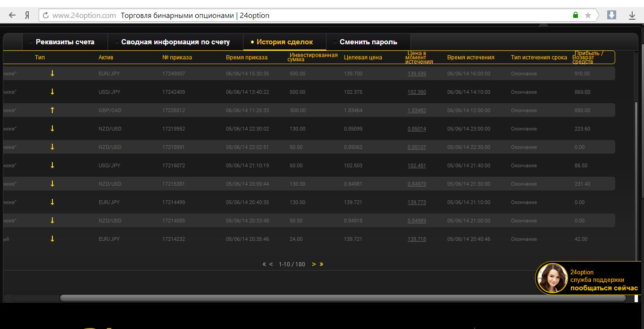Click the № приказа column header
This screenshot has width=644, height=329.
(x=177, y=58)
